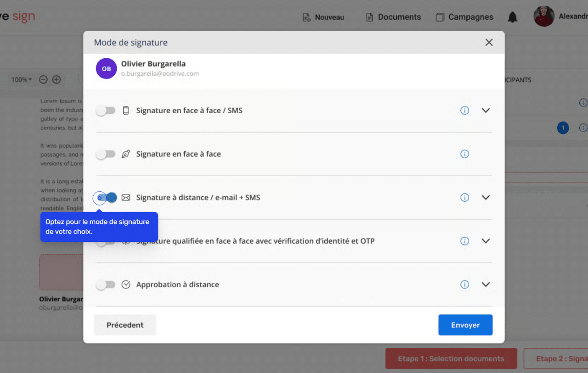588x373 pixels.
Task: Open info for Signature à distance e-mail + SMS
Action: tap(464, 198)
